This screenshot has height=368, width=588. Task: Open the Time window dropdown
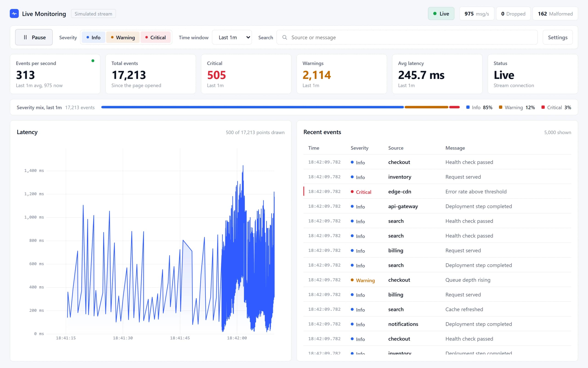pos(232,37)
